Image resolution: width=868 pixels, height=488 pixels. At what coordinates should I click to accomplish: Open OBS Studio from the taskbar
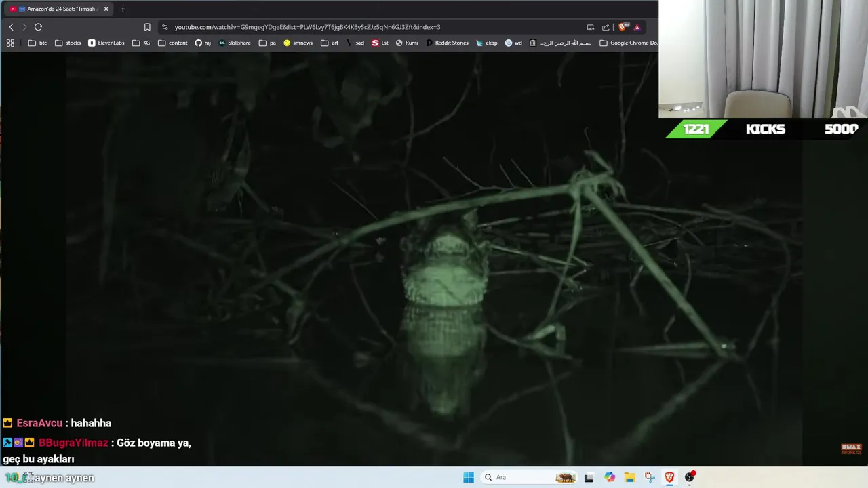(690, 477)
